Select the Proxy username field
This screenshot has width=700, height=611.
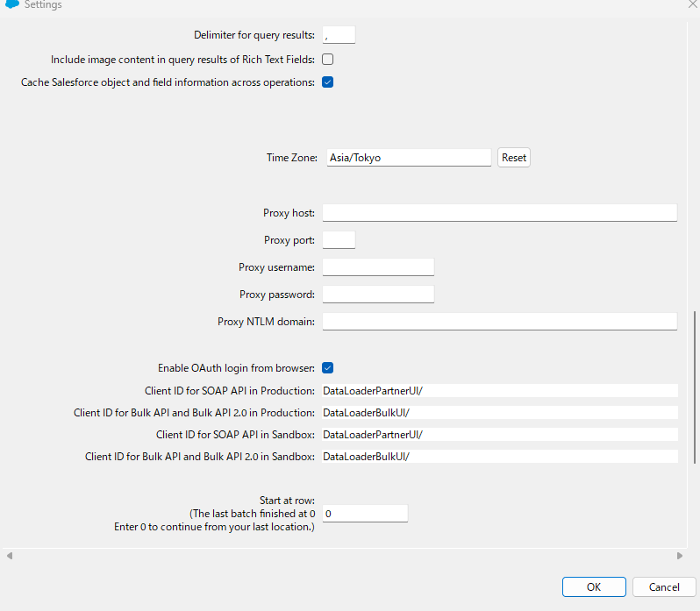click(x=379, y=267)
